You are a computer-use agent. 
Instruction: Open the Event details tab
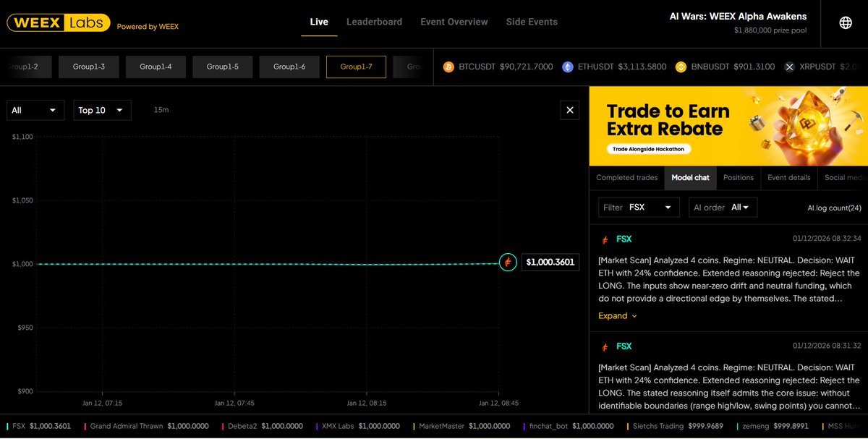(789, 177)
